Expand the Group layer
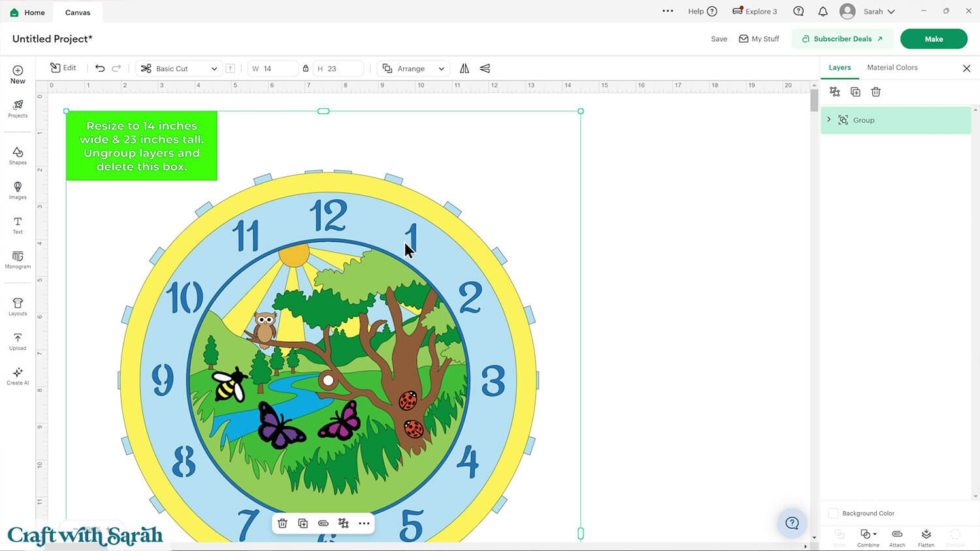980x551 pixels. click(x=829, y=120)
